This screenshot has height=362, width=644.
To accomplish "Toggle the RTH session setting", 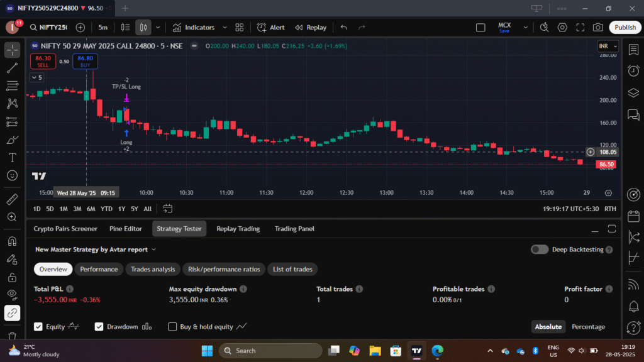I will (x=610, y=209).
